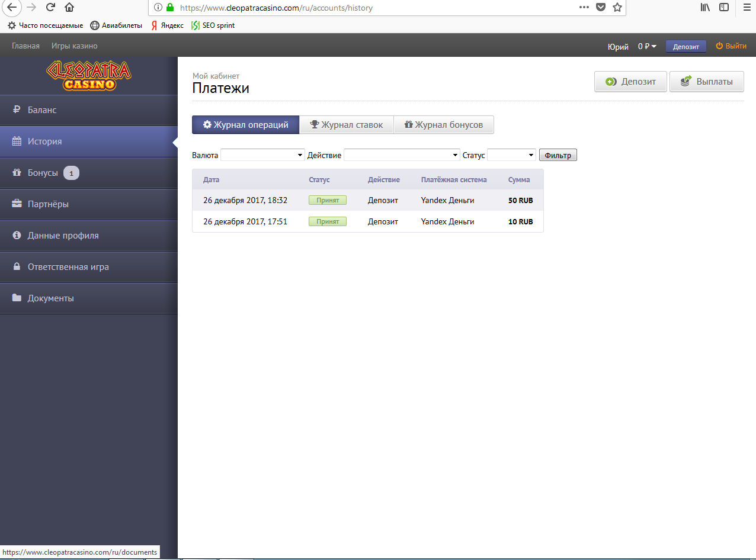The image size is (756, 560).
Task: Bookmark this page with the star icon
Action: click(617, 8)
